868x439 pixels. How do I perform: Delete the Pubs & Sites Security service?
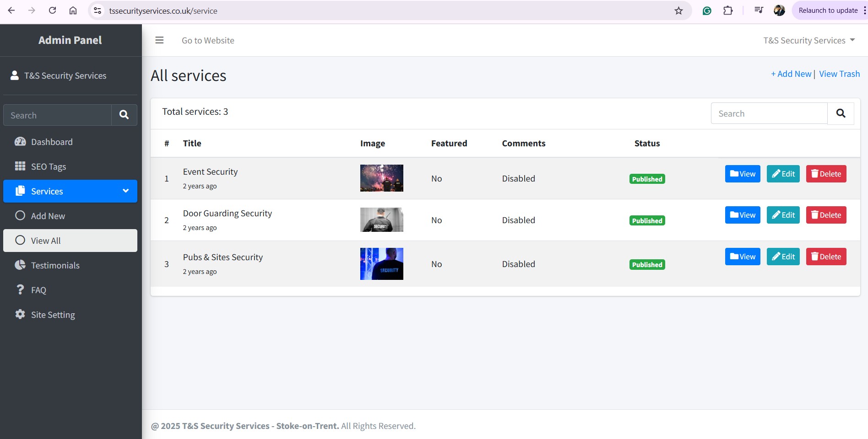[826, 257]
